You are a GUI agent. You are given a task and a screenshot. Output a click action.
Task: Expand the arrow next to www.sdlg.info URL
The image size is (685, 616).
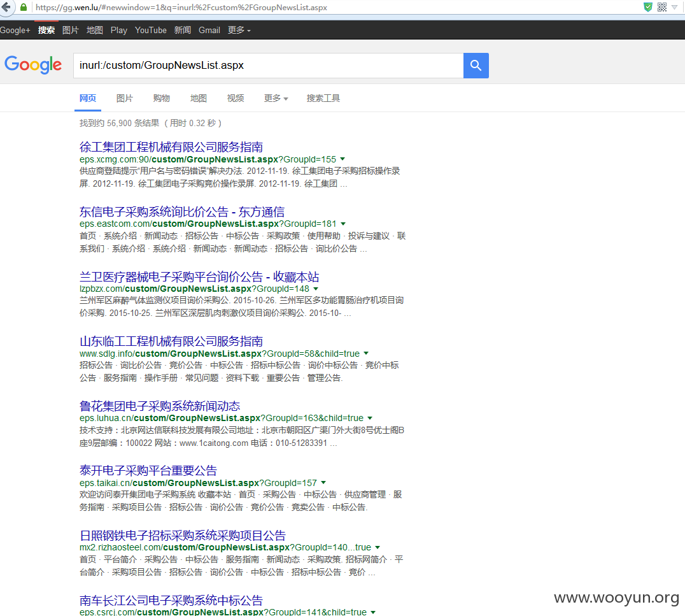[x=366, y=354]
